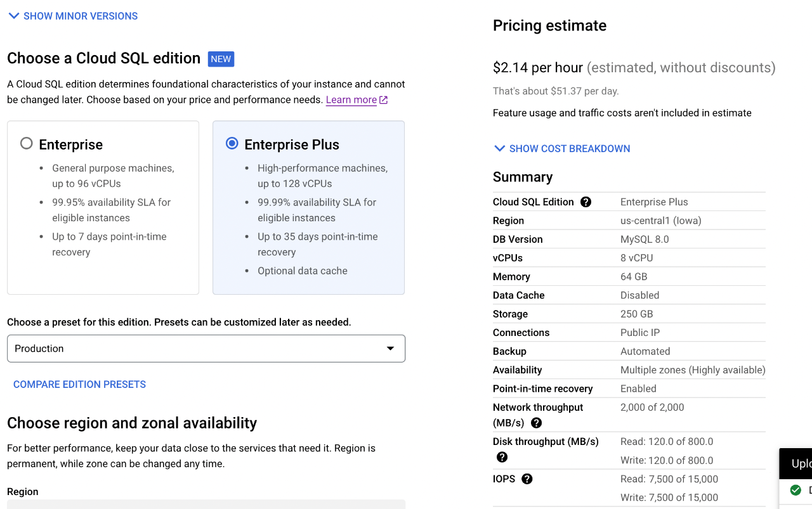812x509 pixels.
Task: Click the Enterprise card title
Action: (x=70, y=145)
